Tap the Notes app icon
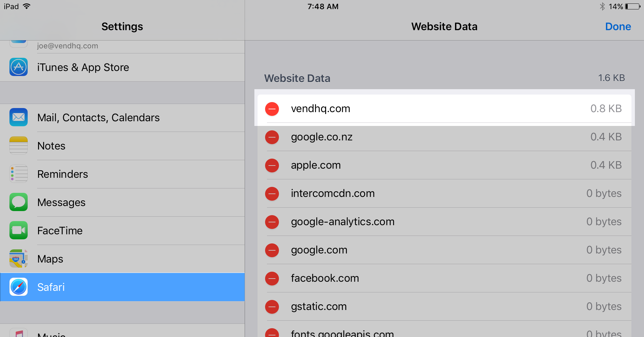 click(19, 145)
